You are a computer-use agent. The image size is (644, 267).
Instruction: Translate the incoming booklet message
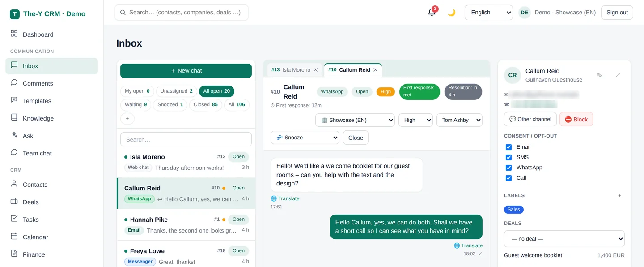click(285, 198)
